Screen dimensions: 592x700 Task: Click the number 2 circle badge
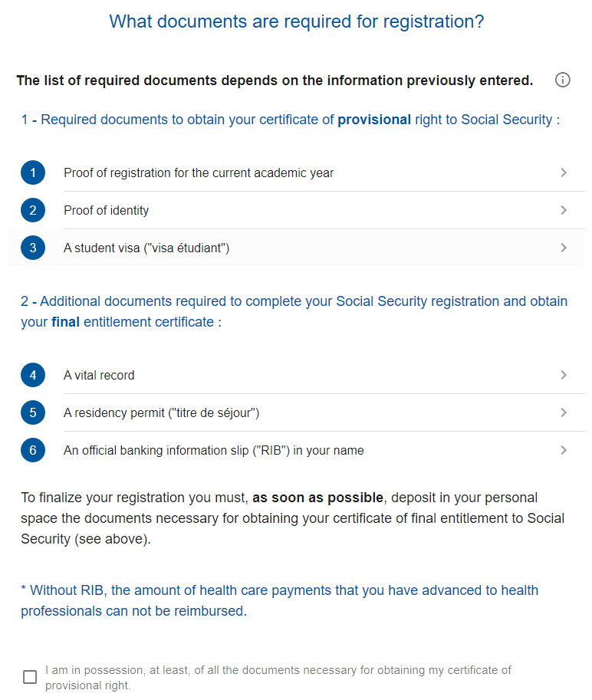point(33,210)
